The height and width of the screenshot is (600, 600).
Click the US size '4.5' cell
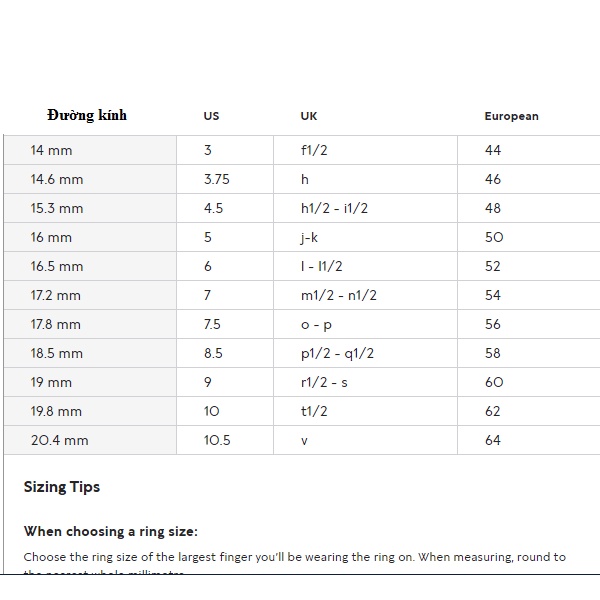click(213, 208)
